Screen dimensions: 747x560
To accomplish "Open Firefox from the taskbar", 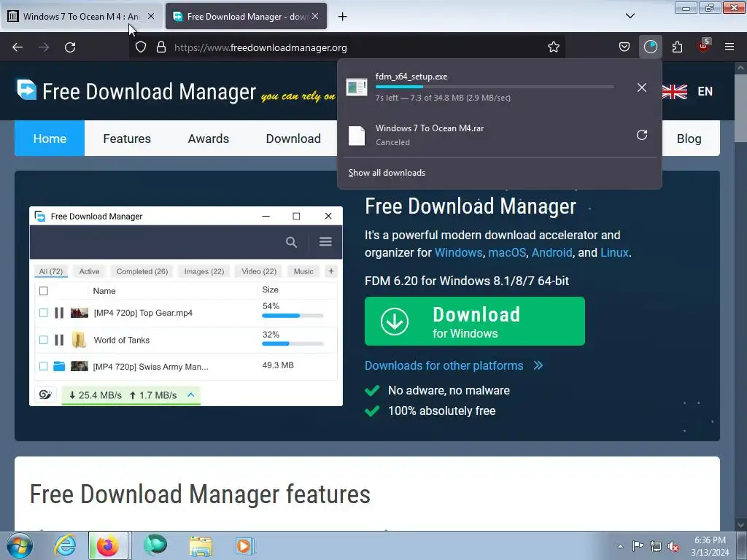I will [108, 545].
